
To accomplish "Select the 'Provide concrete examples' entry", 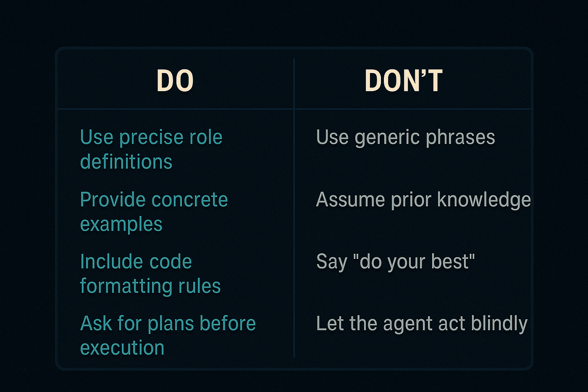I will click(154, 212).
